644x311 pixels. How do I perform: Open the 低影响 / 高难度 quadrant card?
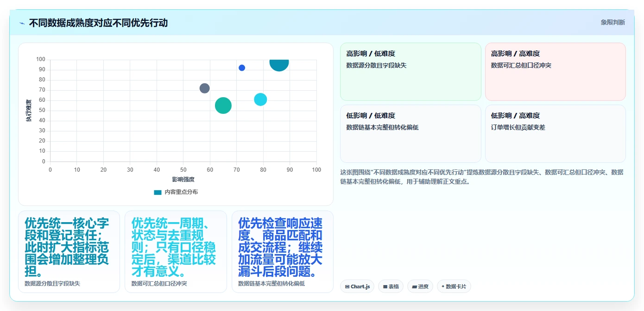(x=556, y=134)
